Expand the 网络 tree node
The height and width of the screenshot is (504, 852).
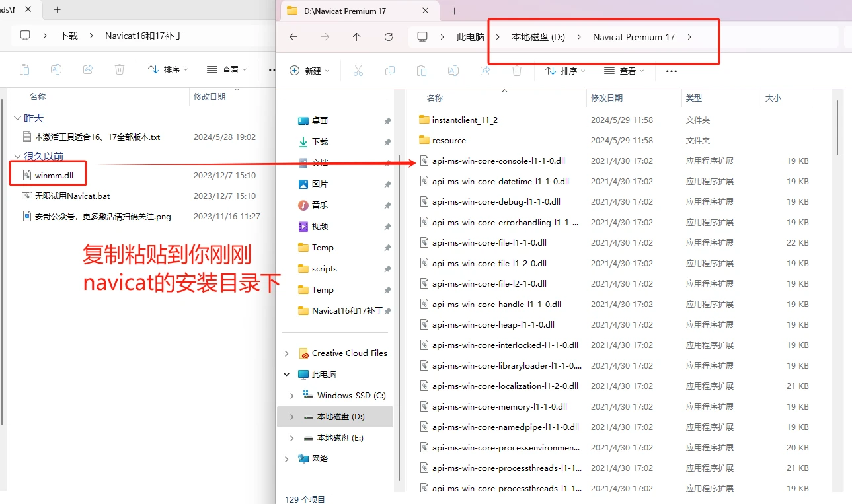click(x=287, y=459)
